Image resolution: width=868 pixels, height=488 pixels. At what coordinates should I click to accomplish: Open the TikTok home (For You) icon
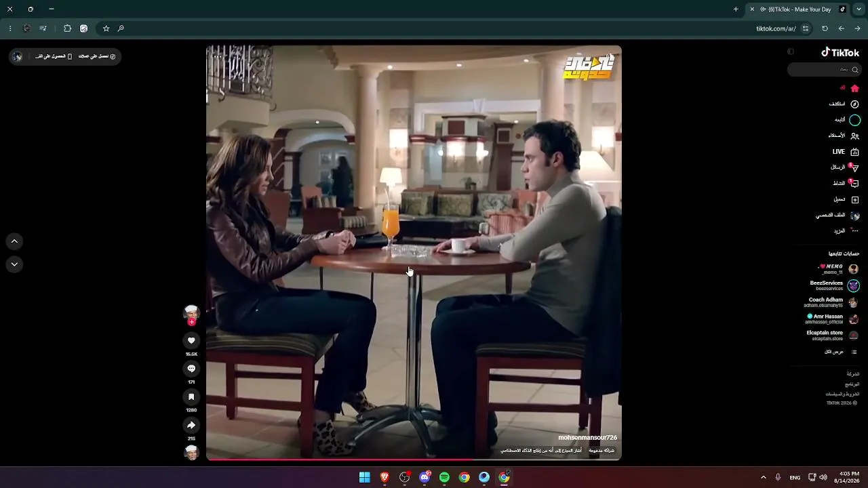(854, 88)
